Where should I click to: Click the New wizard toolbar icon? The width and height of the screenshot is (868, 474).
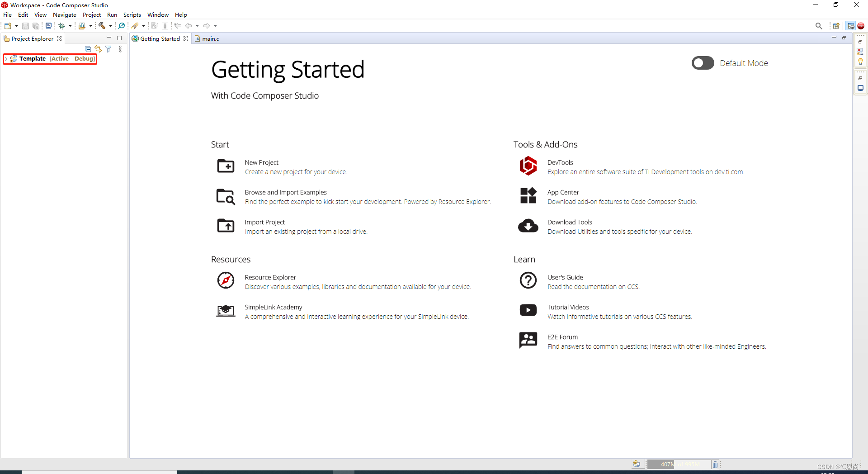pos(8,26)
